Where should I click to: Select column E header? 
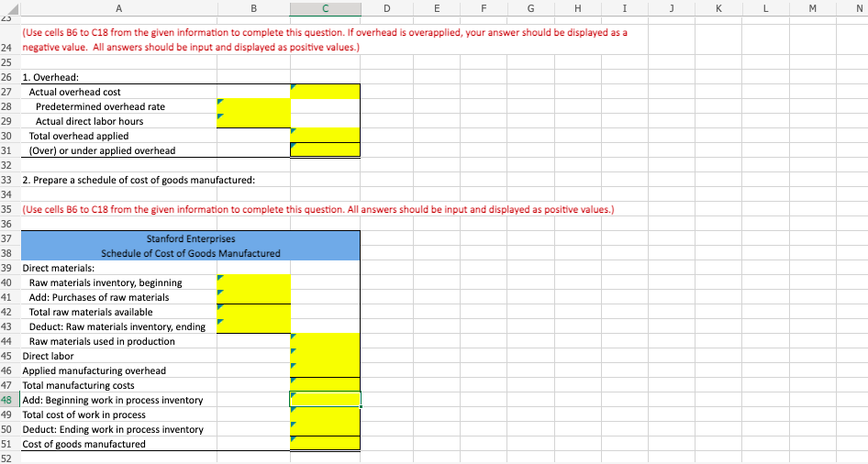coord(436,7)
